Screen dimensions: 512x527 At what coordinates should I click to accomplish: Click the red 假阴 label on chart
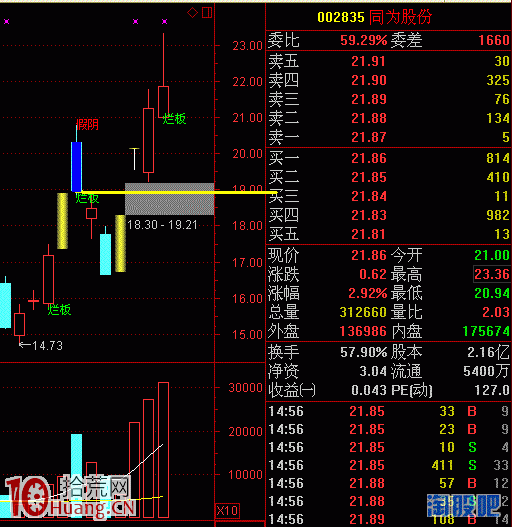tap(87, 125)
